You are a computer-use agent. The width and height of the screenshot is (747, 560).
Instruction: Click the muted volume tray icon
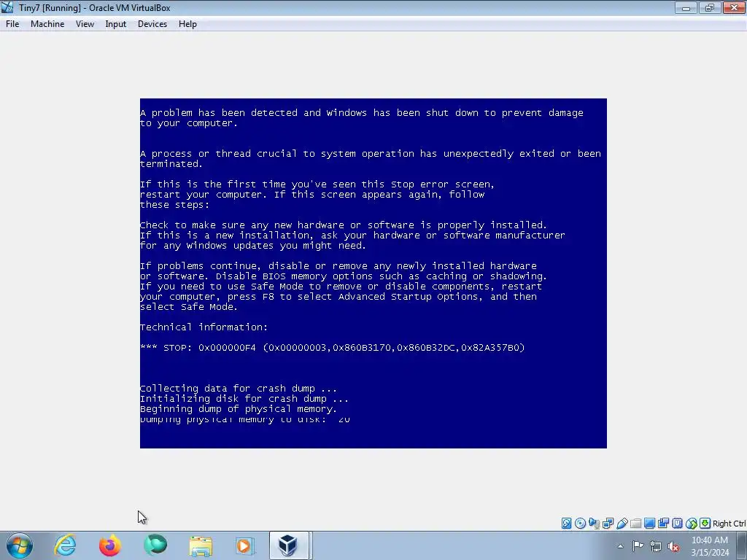pyautogui.click(x=673, y=547)
